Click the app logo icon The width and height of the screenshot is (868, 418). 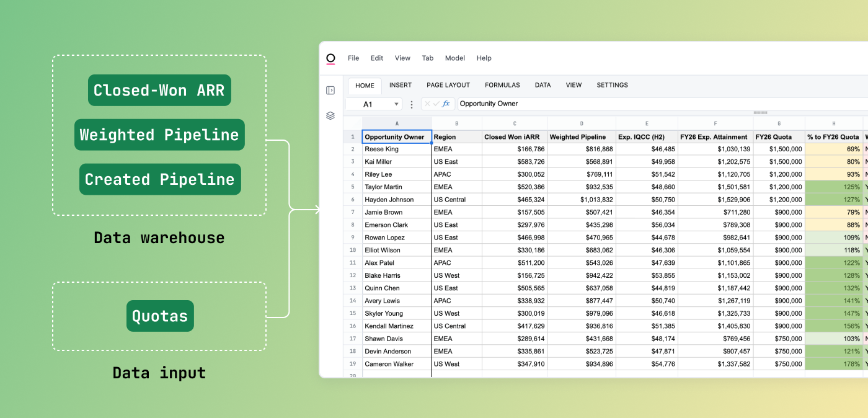click(330, 58)
